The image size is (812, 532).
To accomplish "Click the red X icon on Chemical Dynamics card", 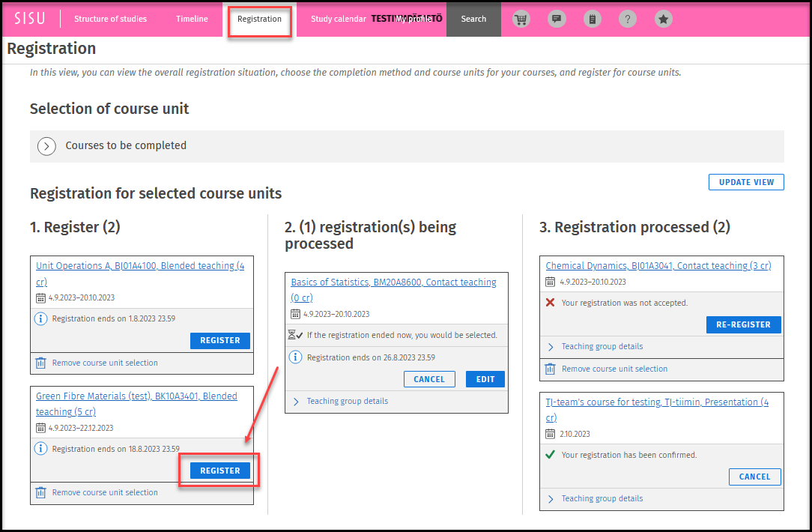I will (549, 303).
